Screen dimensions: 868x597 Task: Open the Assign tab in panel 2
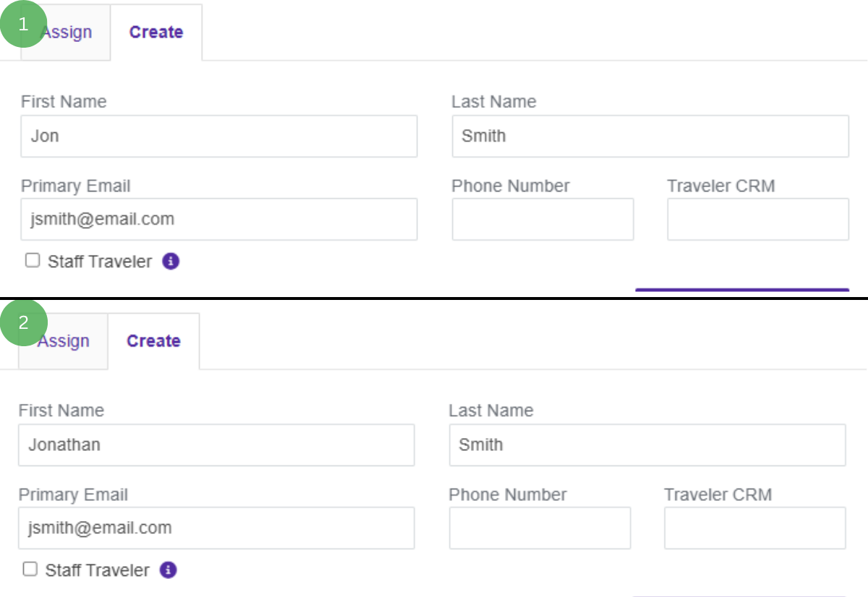tap(63, 341)
